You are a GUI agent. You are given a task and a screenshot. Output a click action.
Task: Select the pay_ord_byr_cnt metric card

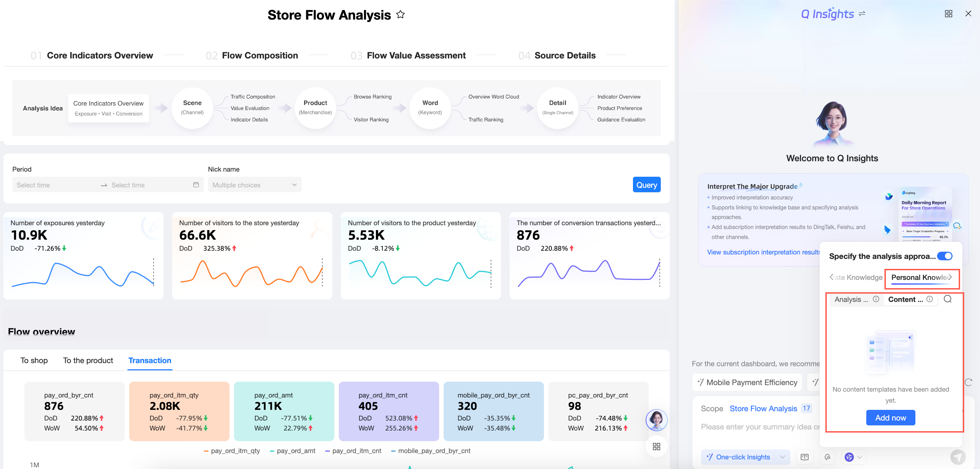(x=75, y=411)
